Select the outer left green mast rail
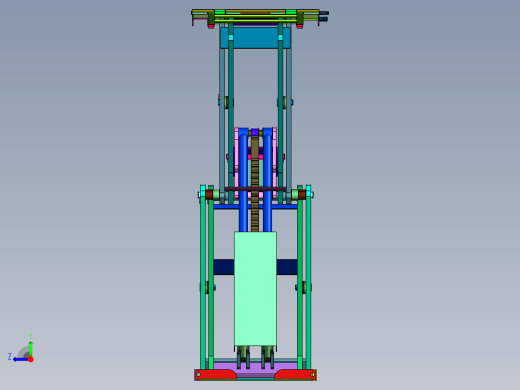Screen dimensions: 520x390 (x=203, y=277)
